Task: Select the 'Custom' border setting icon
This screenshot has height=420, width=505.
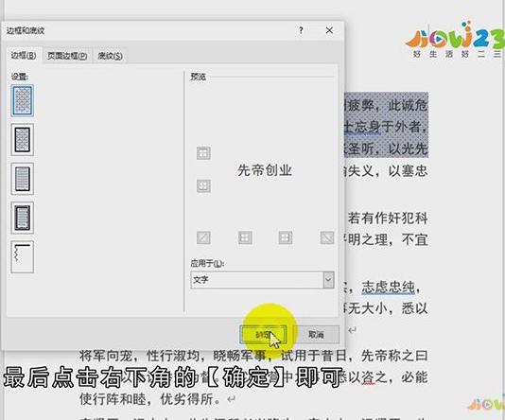Action: 22,256
